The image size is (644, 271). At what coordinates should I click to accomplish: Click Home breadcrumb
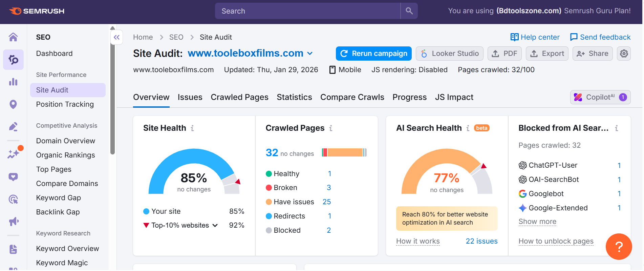tap(143, 37)
